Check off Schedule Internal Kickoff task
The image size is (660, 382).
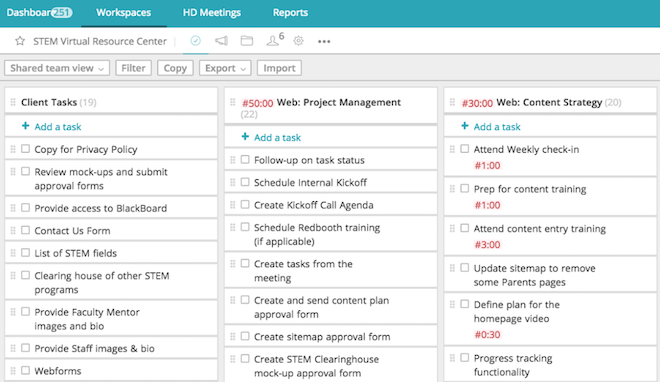coord(245,182)
